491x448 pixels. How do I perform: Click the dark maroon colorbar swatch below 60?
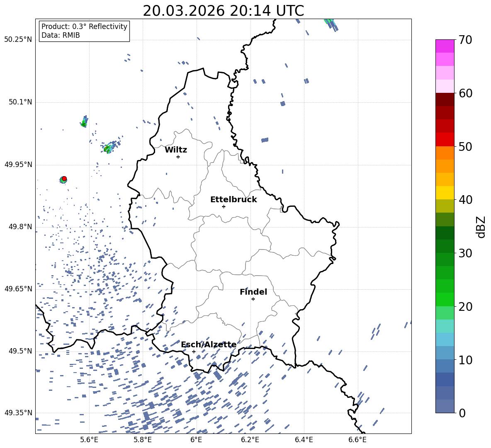(x=445, y=99)
